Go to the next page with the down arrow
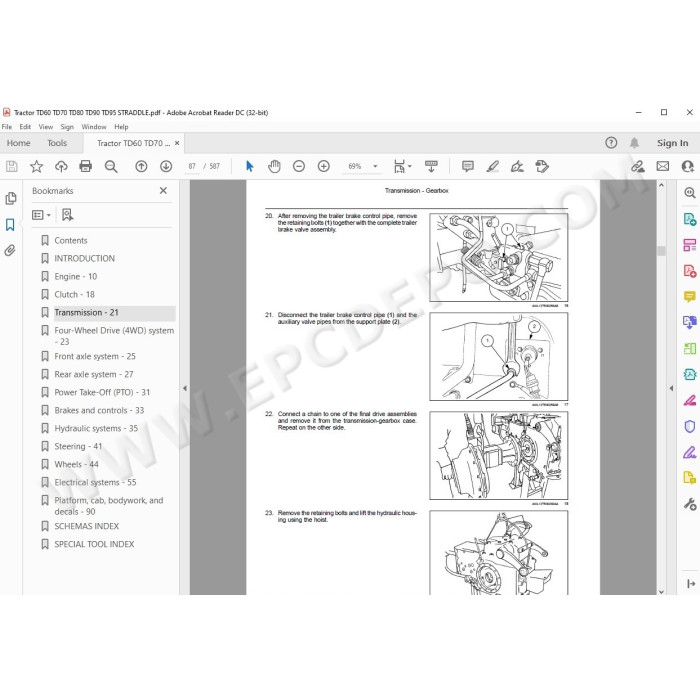The height and width of the screenshot is (700, 700). pos(166,167)
